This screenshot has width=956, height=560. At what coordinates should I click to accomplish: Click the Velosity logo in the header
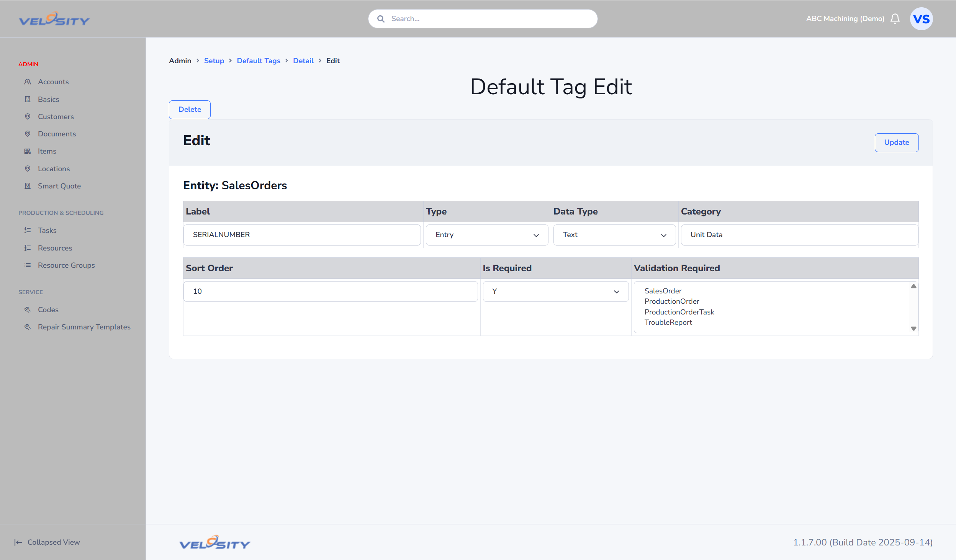tap(54, 19)
